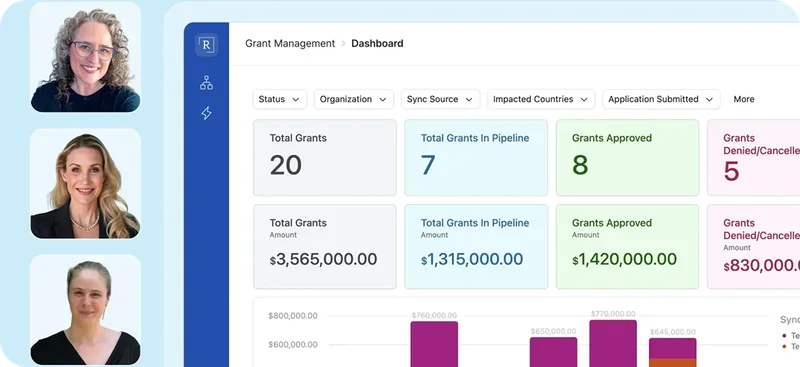Click the Dashboard breadcrumb
Viewport: 800px width, 367px height.
tap(377, 43)
